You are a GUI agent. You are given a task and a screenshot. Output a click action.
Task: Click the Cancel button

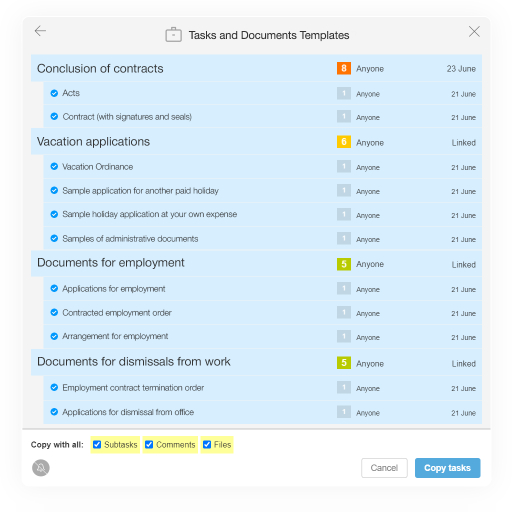[x=384, y=468]
